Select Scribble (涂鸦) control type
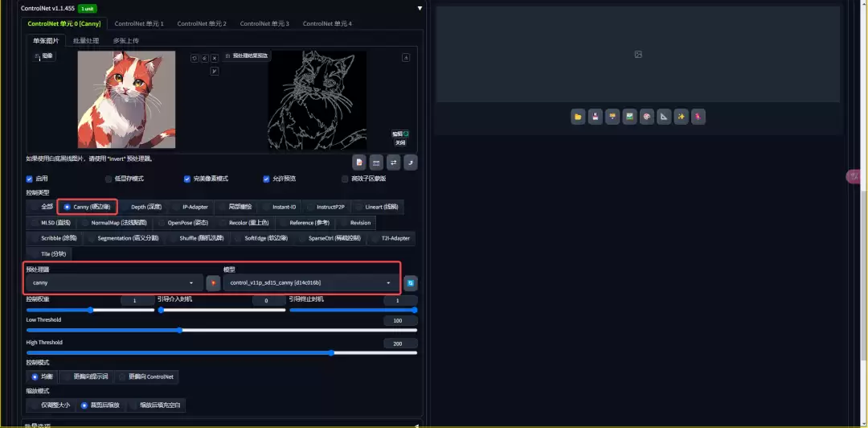 click(55, 238)
